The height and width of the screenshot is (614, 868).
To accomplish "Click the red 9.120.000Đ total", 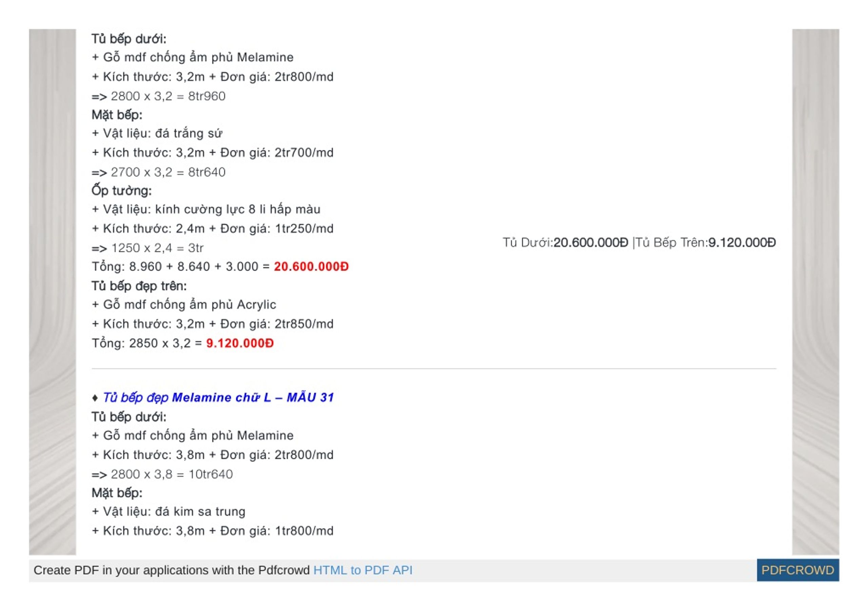I will tap(240, 343).
